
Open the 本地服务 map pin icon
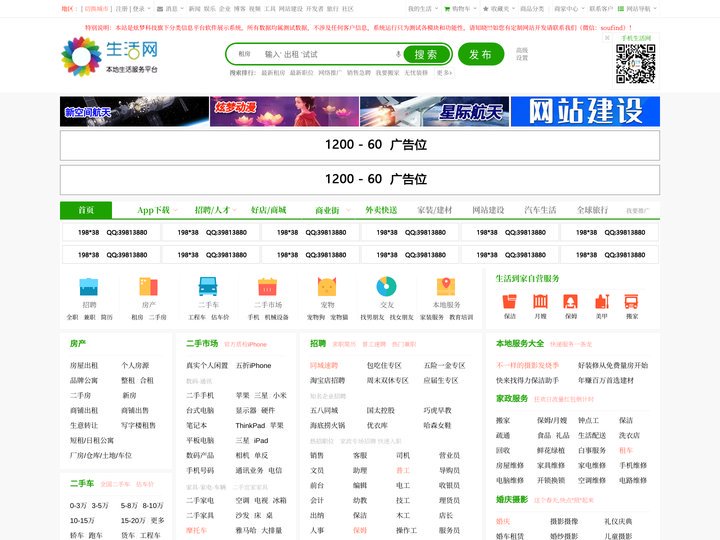(x=446, y=287)
